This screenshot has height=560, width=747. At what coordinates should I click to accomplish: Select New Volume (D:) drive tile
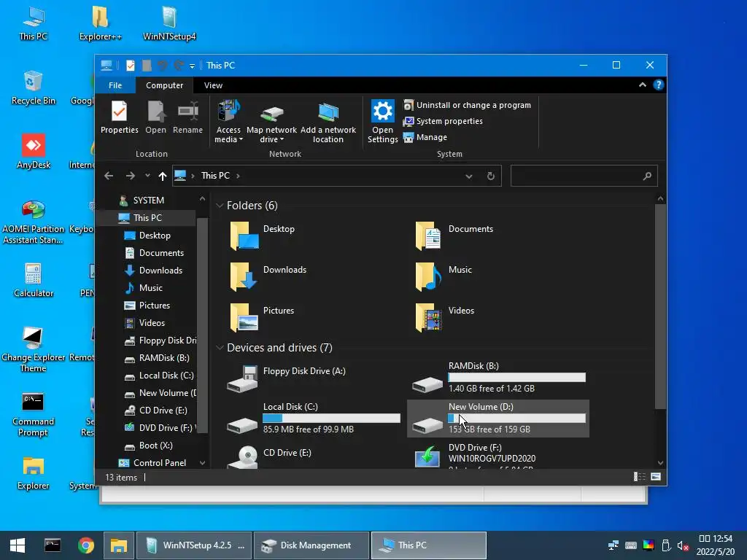[498, 419]
